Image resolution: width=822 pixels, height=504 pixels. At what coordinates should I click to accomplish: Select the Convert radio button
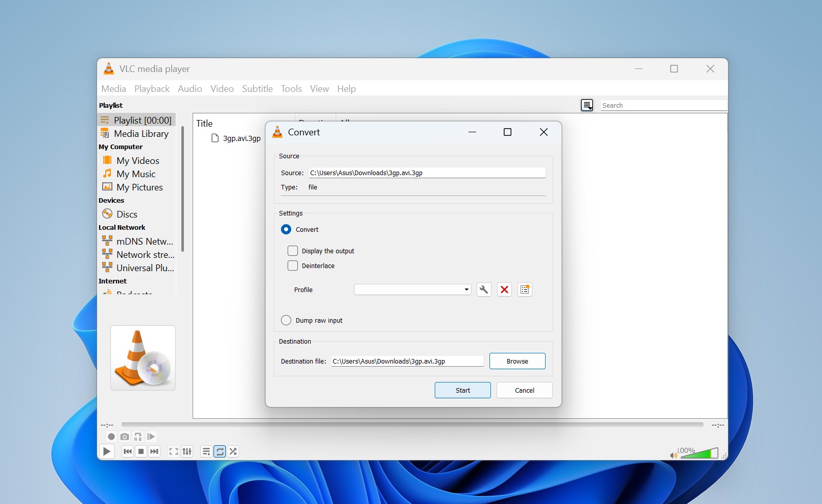click(286, 229)
